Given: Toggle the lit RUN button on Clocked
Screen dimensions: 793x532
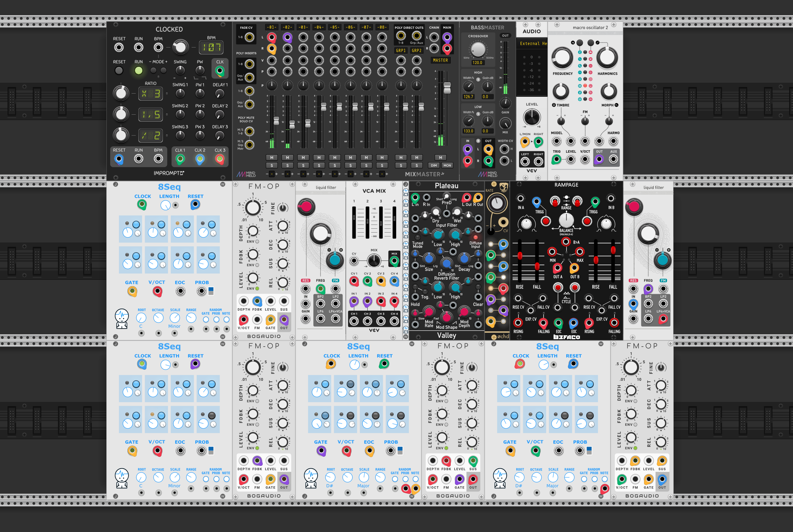Looking at the screenshot, I should 138,70.
